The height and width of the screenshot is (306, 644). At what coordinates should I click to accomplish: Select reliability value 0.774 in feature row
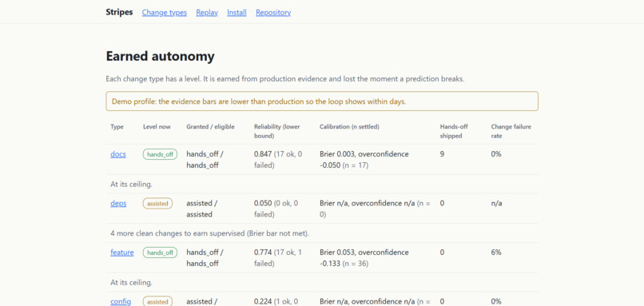click(263, 252)
